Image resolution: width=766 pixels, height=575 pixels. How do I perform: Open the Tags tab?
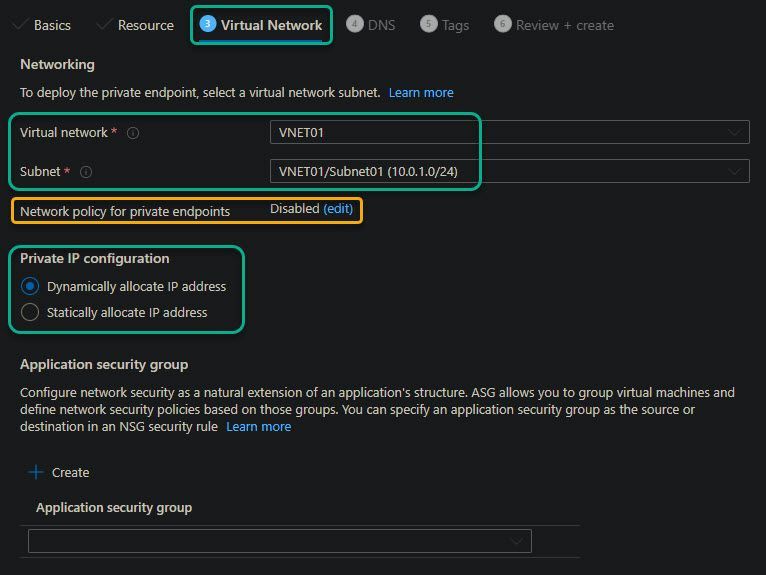(x=455, y=25)
